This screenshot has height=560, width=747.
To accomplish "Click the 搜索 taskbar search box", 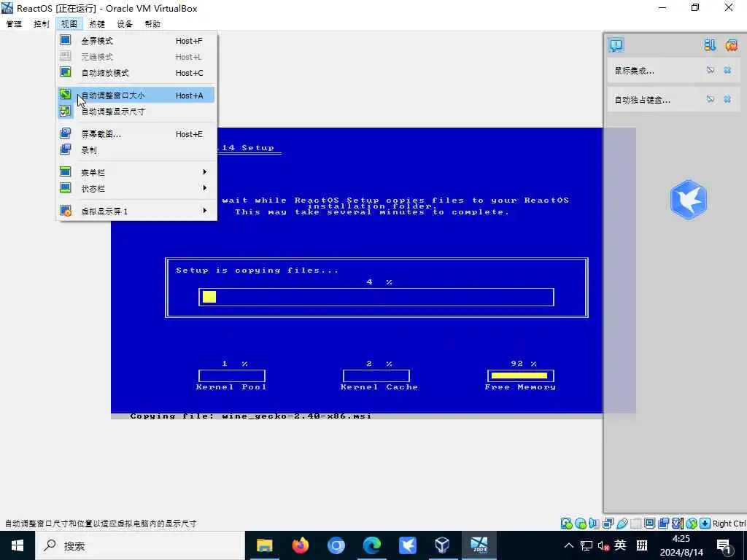I will point(139,545).
